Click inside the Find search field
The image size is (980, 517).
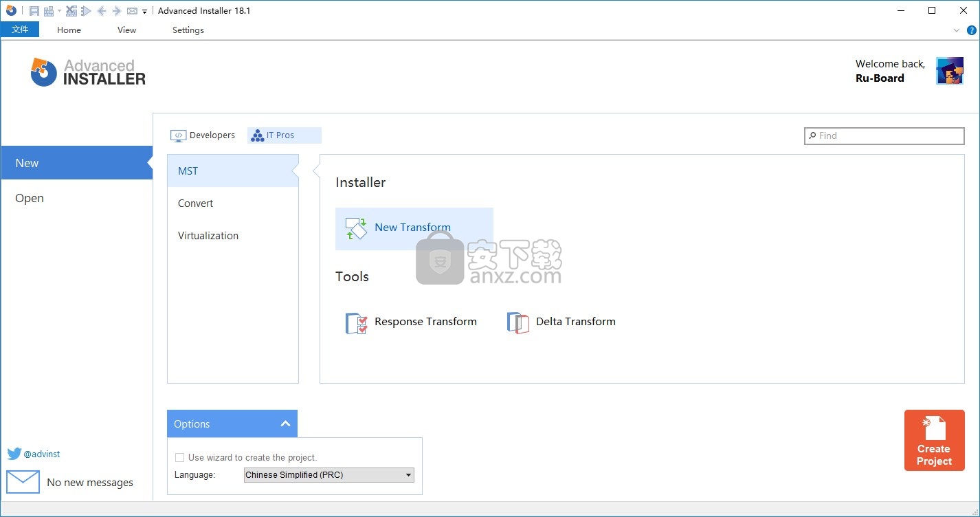(x=884, y=135)
